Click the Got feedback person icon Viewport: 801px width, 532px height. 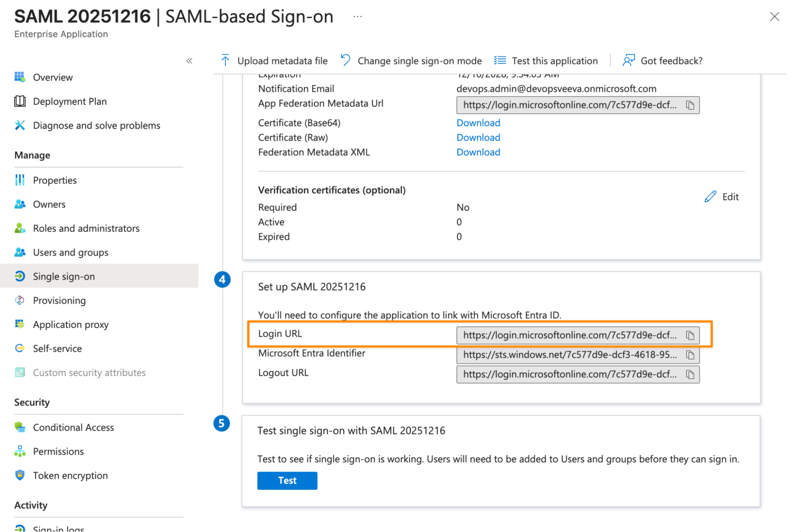pos(629,60)
